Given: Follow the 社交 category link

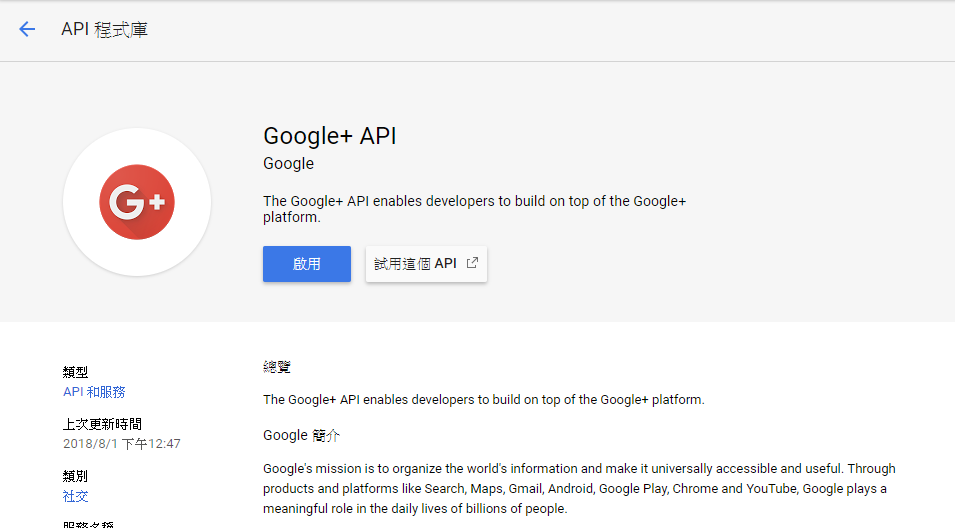Looking at the screenshot, I should tap(76, 496).
